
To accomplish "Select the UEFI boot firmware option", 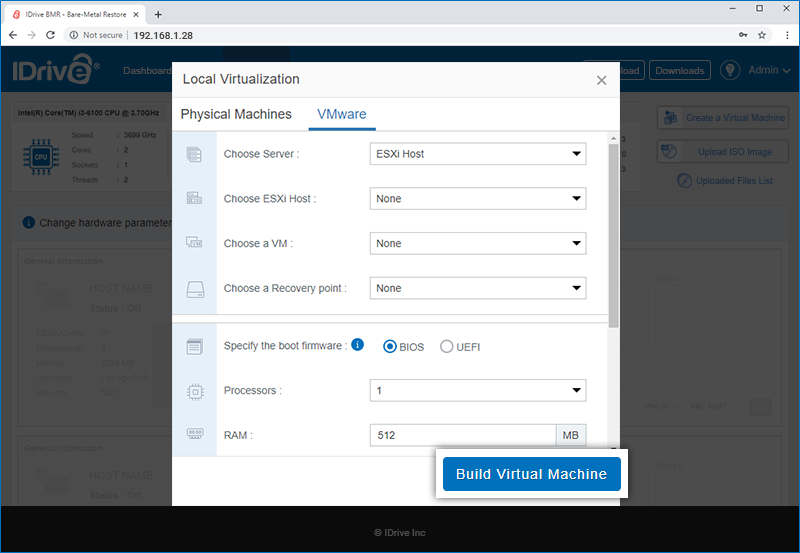I will (446, 346).
